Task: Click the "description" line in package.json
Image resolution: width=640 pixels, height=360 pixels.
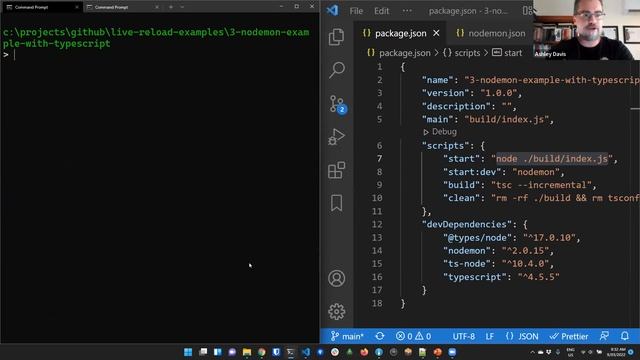Action: point(469,106)
